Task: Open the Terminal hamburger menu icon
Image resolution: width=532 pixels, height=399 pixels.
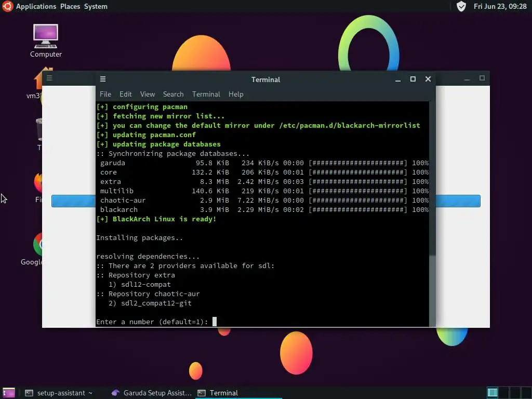Action: (x=103, y=79)
